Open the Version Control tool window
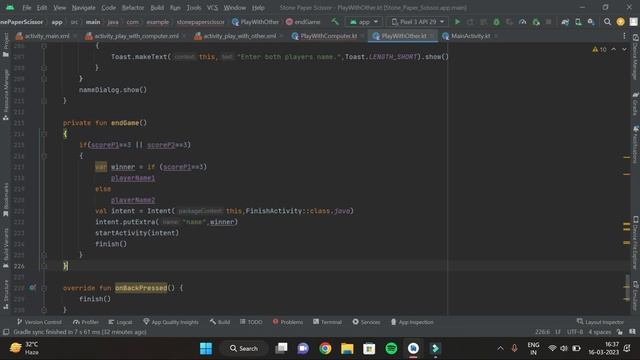 pos(39,322)
